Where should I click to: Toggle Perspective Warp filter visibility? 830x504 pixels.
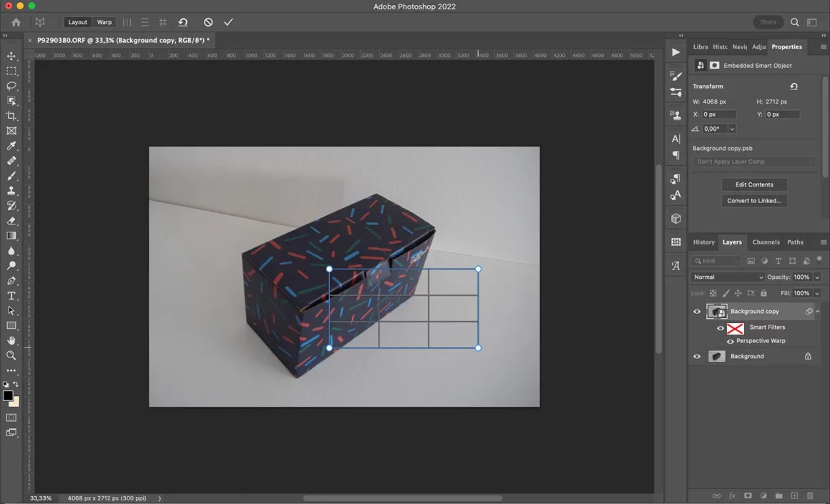(x=731, y=342)
